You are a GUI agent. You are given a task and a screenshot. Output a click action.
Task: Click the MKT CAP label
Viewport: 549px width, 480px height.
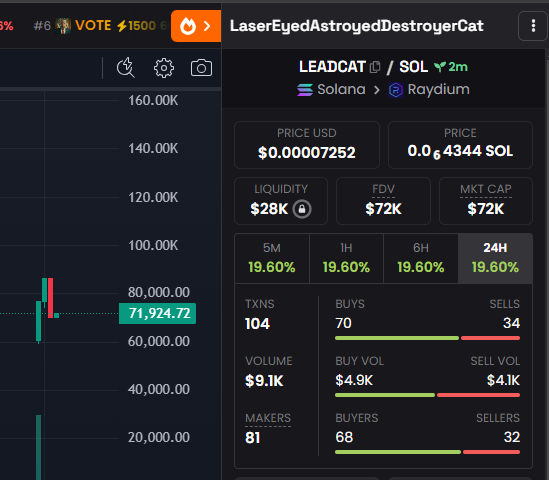(486, 189)
